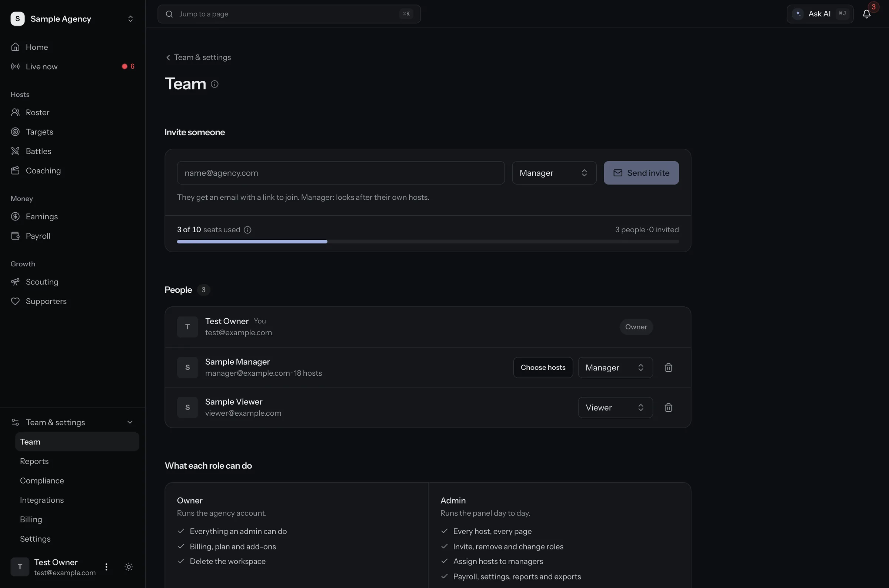Toggle light theme sun icon
Screen dimensions: 889x588
coord(129,567)
